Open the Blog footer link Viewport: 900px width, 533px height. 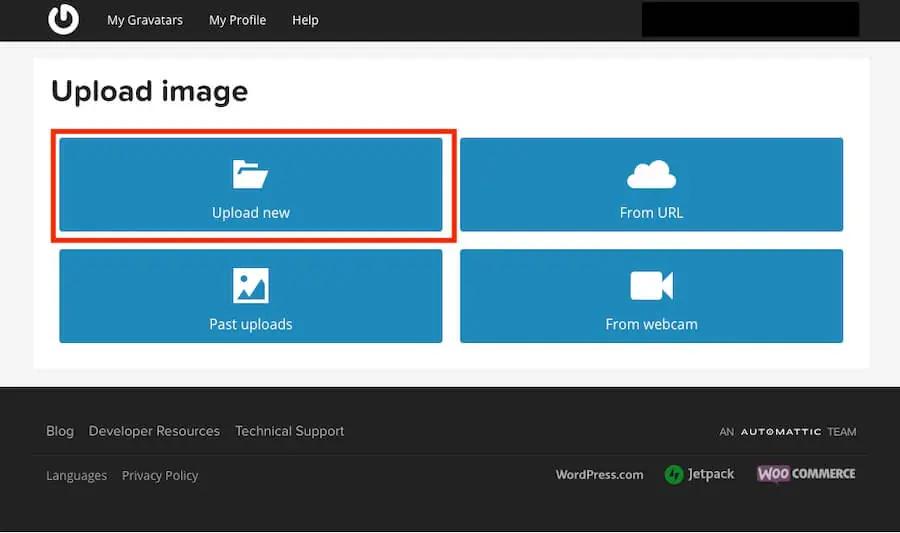pos(60,431)
